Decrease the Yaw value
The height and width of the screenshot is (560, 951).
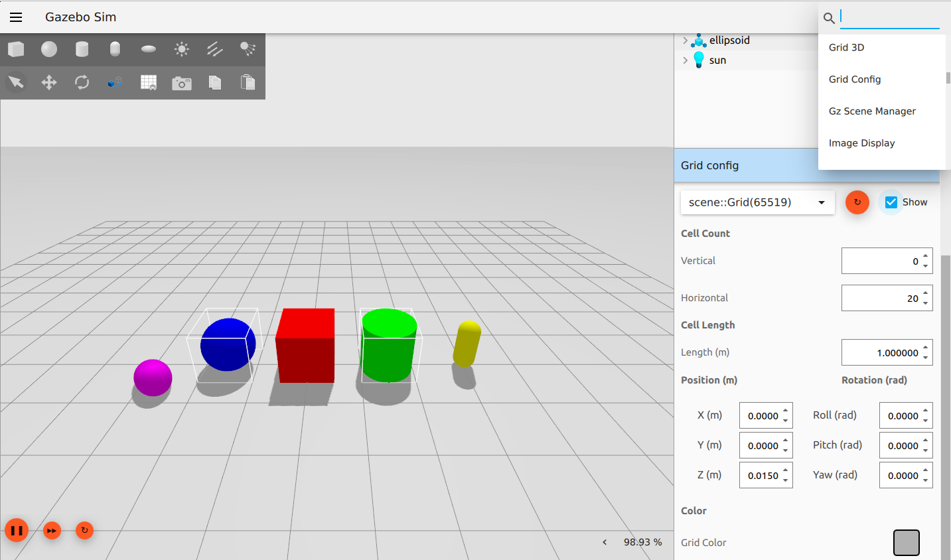(x=925, y=480)
